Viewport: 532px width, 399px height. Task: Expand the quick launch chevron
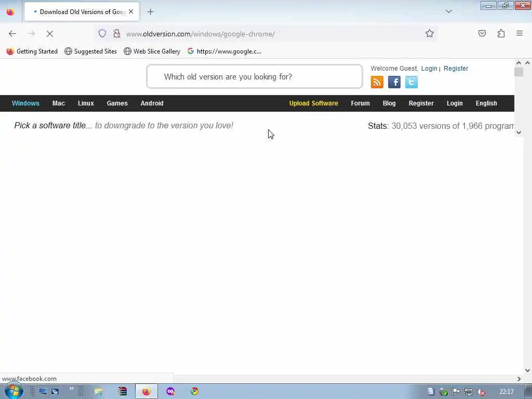point(72,389)
